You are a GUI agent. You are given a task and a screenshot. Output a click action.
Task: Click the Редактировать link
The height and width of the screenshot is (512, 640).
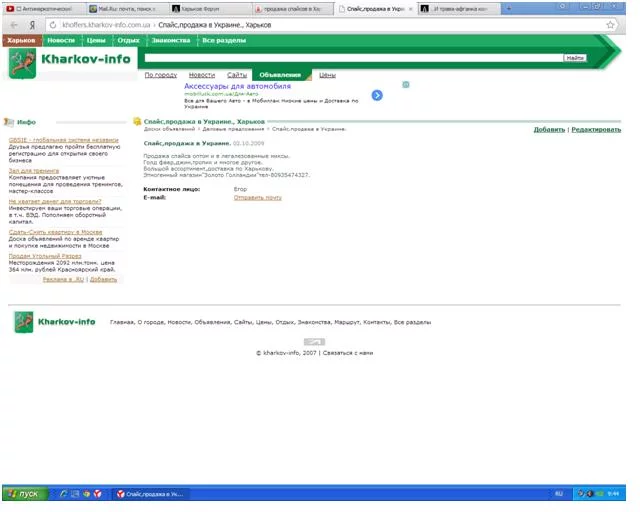pos(596,130)
